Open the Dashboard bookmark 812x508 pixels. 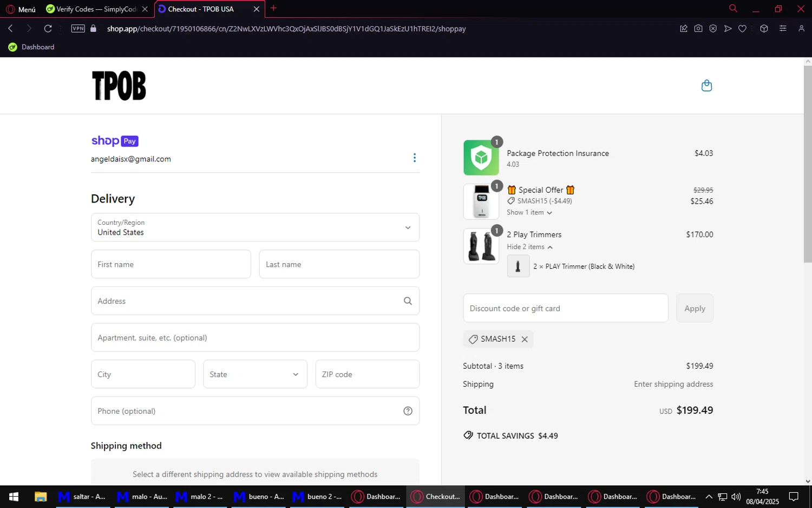click(x=31, y=47)
